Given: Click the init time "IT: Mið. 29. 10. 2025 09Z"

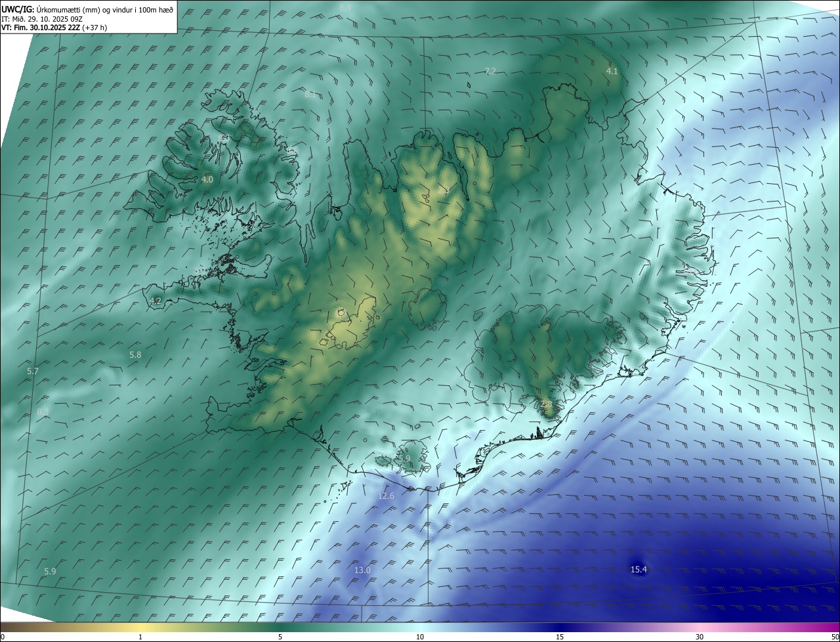Looking at the screenshot, I should click(x=41, y=19).
